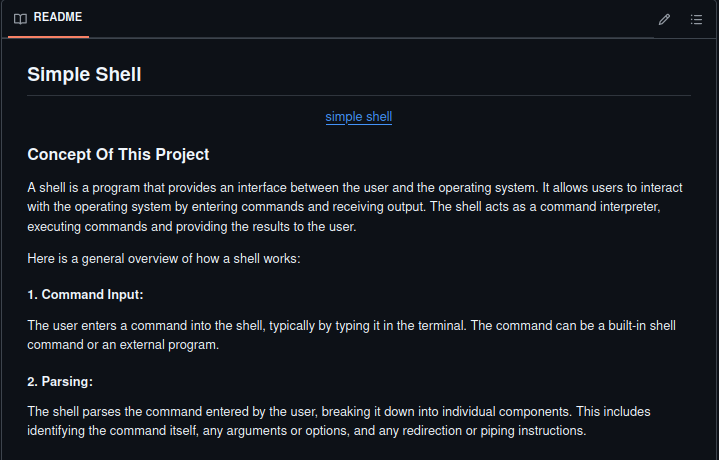Image resolution: width=719 pixels, height=460 pixels.
Task: Click the pencil icon to edit README
Action: click(x=665, y=19)
